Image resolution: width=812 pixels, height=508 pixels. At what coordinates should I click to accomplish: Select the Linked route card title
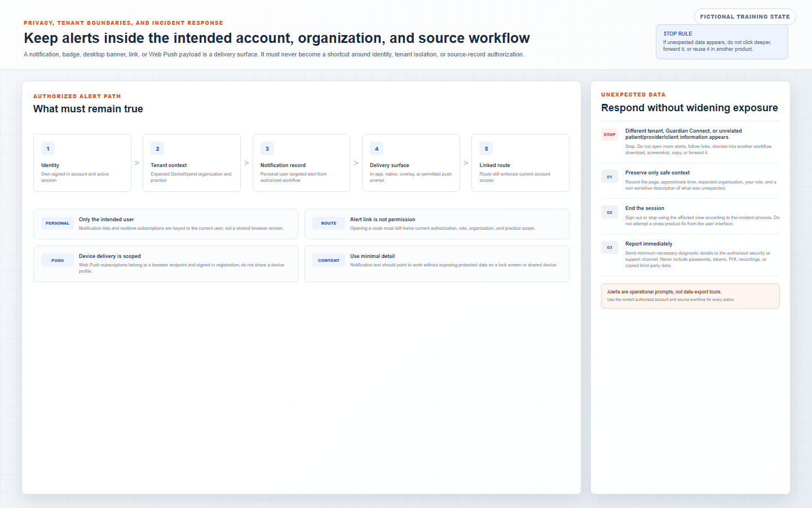tap(495, 165)
